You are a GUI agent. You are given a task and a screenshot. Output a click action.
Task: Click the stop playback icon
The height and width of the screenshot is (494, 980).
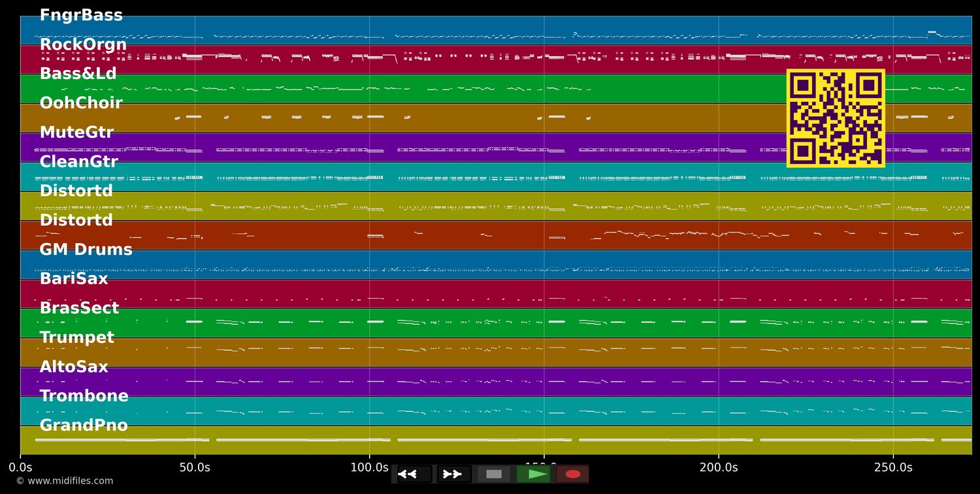[493, 474]
